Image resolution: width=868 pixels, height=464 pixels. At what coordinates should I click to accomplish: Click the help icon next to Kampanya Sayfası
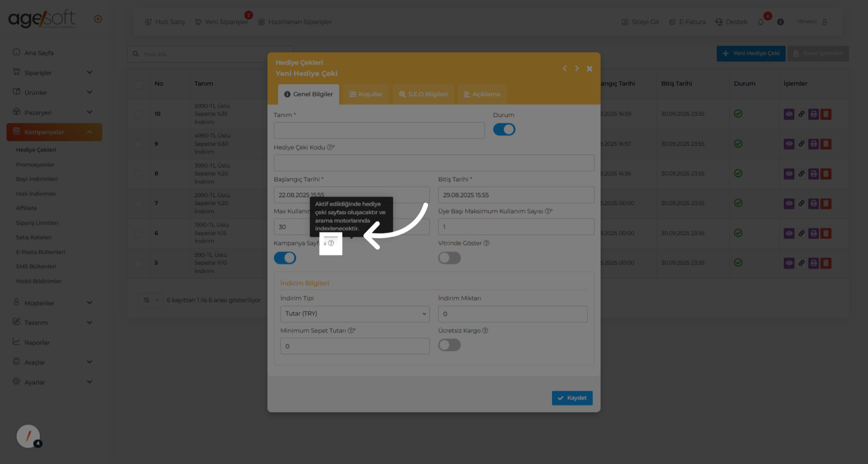pos(331,243)
